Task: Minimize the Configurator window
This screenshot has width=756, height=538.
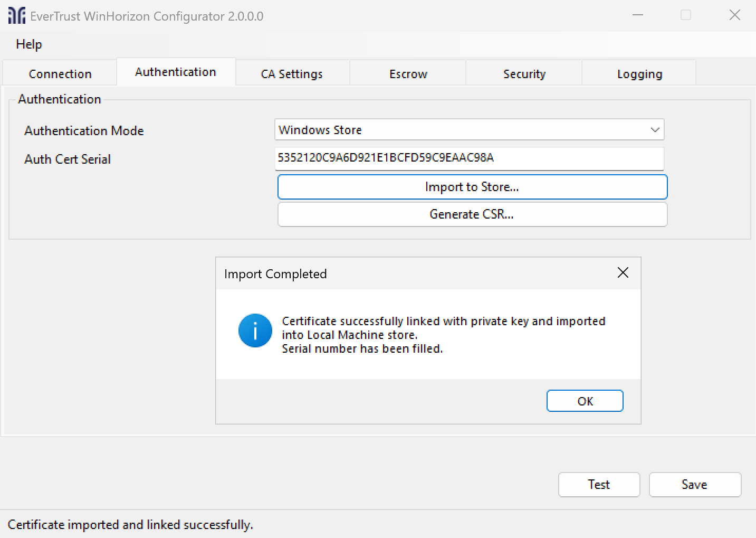Action: [x=637, y=15]
